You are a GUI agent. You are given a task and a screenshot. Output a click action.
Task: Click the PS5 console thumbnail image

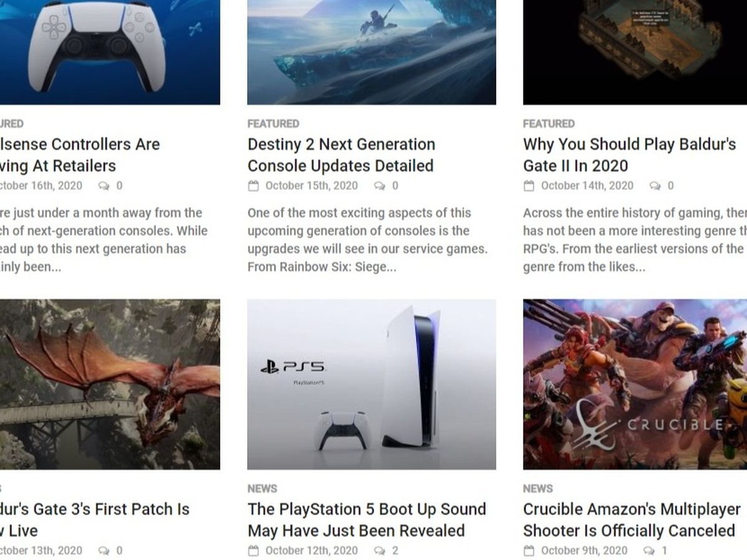(x=372, y=385)
